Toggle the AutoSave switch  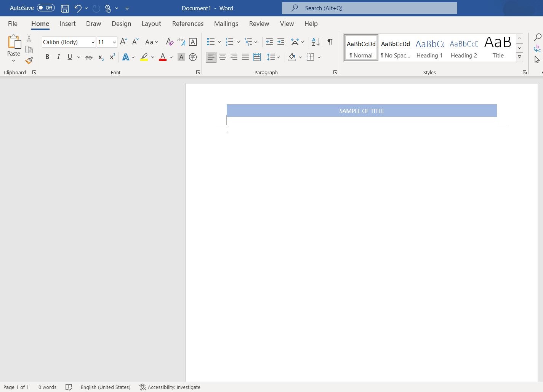[x=46, y=8]
